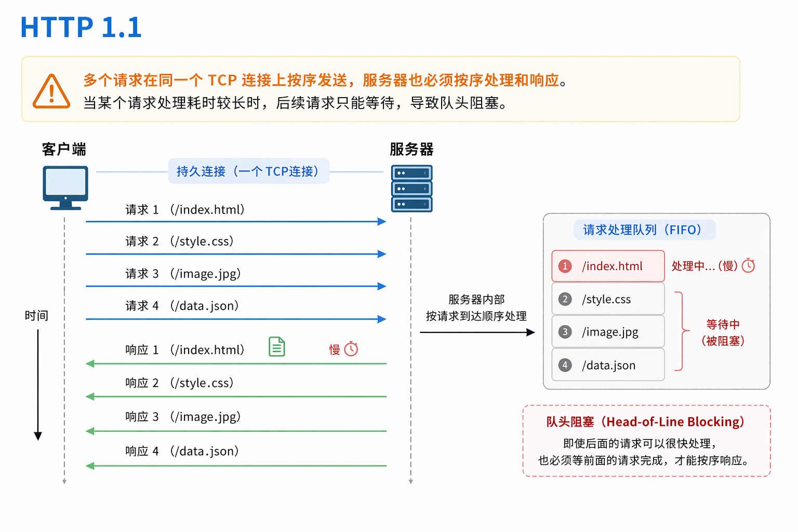Image resolution: width=798 pixels, height=532 pixels.
Task: Click the red clock icon beside 慢 on 响应 1
Action: [x=351, y=349]
